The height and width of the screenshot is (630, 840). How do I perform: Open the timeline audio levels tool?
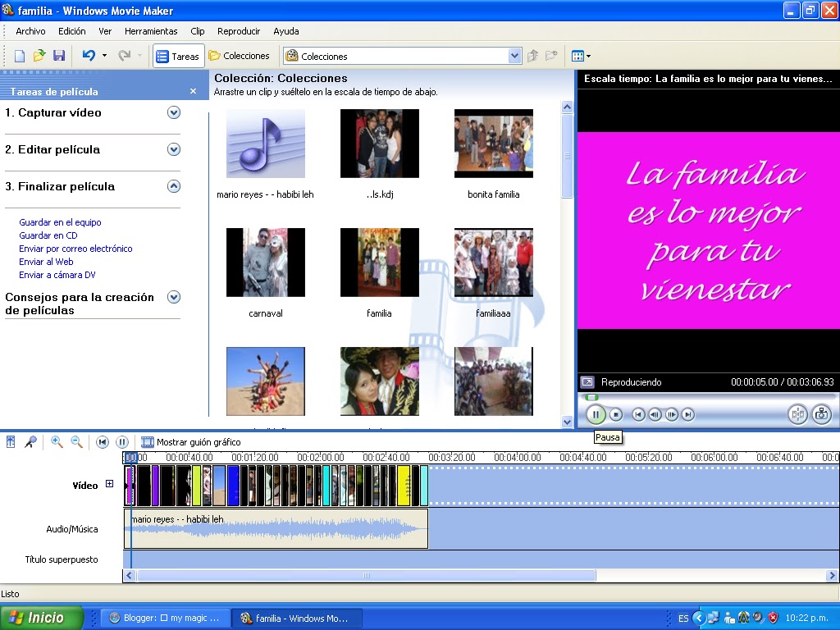coord(11,442)
